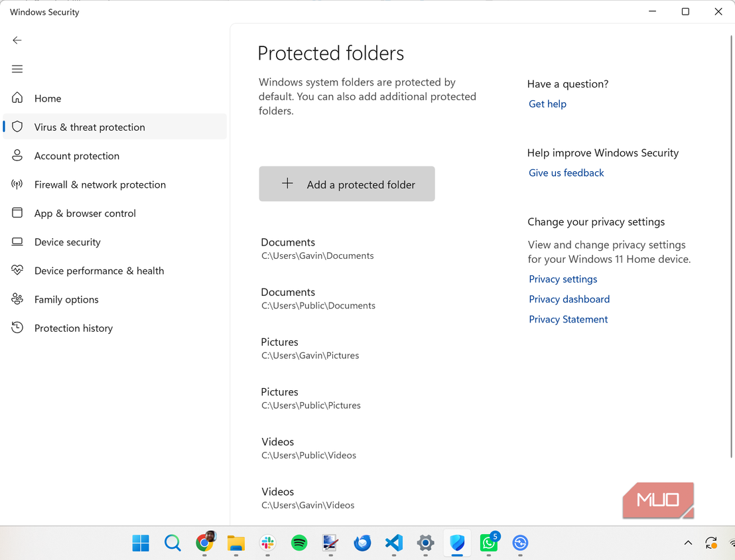The height and width of the screenshot is (560, 735).
Task: Open the hamburger navigation menu
Action: tap(17, 70)
